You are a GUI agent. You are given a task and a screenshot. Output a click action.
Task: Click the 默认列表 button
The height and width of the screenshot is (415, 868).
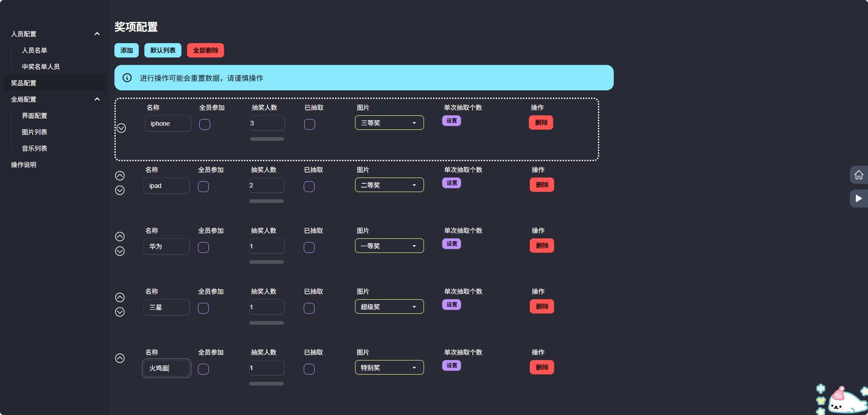(x=163, y=50)
